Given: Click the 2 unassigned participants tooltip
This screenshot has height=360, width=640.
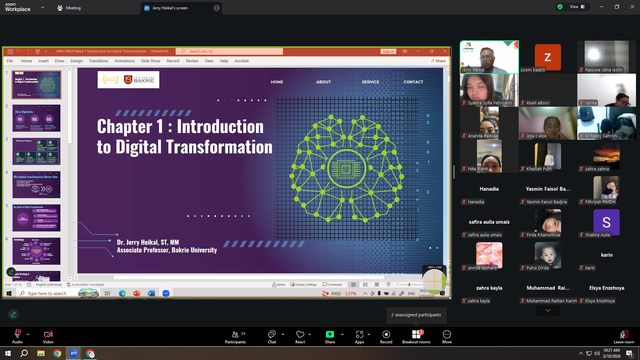Looking at the screenshot, I should click(416, 315).
